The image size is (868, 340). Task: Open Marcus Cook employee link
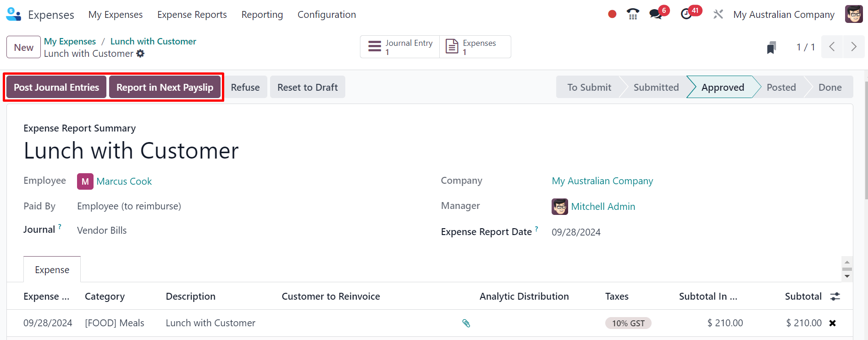tap(124, 181)
